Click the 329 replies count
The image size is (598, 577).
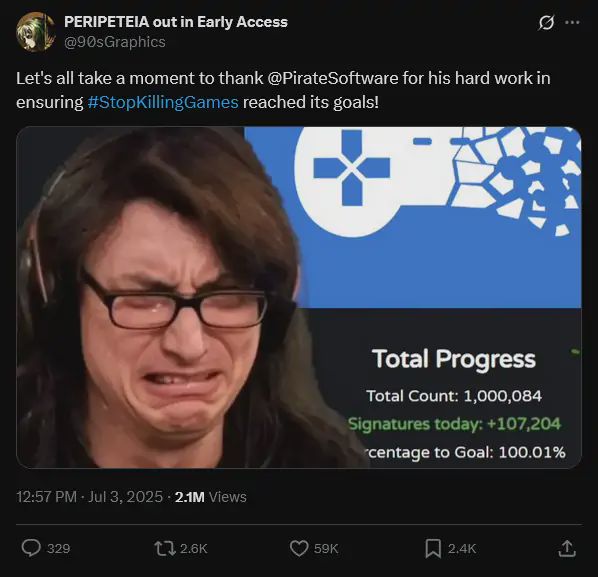(58, 548)
